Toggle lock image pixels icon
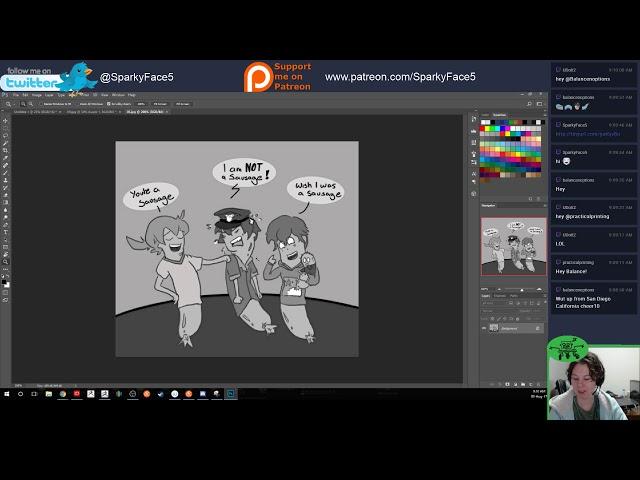Image resolution: width=640 pixels, height=480 pixels. coord(499,319)
